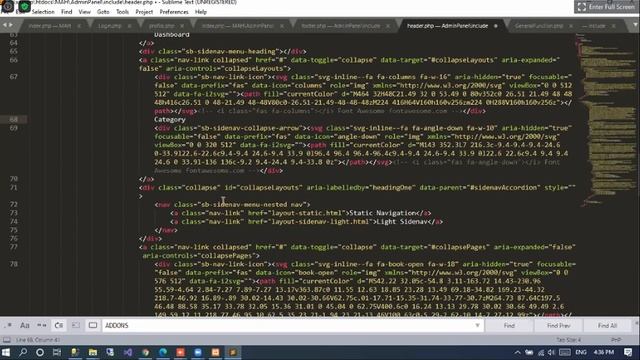Click the ENG language indicator
Viewport: 640px width, 360px height.
coord(581,352)
